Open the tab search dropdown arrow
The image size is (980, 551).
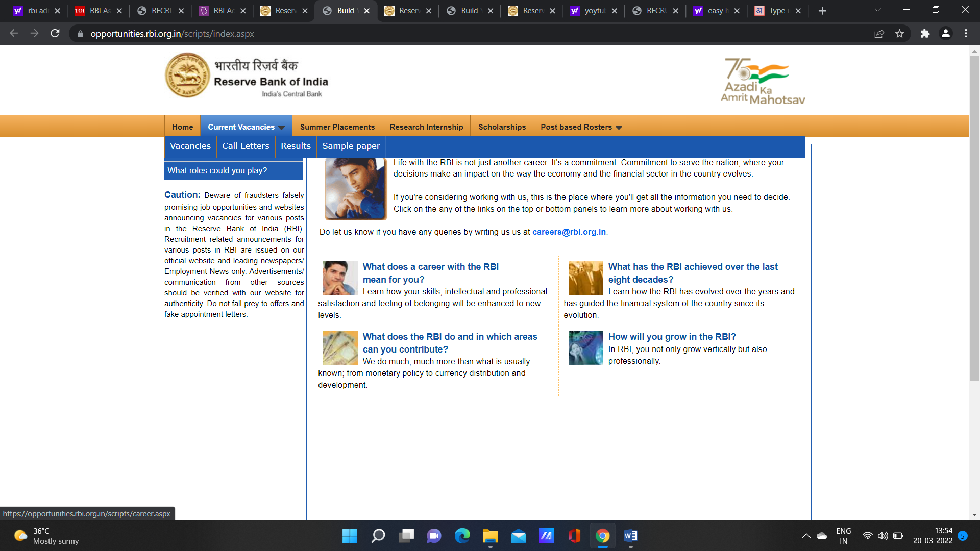pos(877,10)
